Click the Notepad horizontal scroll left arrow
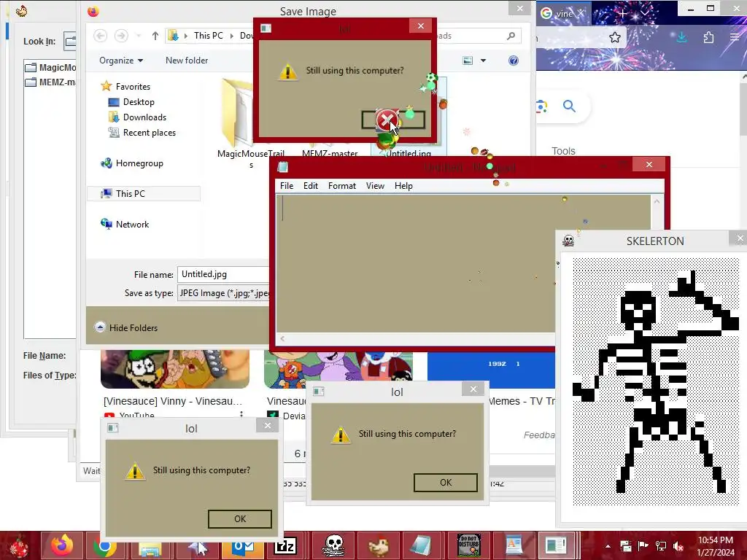Screen dimensions: 747x560 [x=282, y=338]
